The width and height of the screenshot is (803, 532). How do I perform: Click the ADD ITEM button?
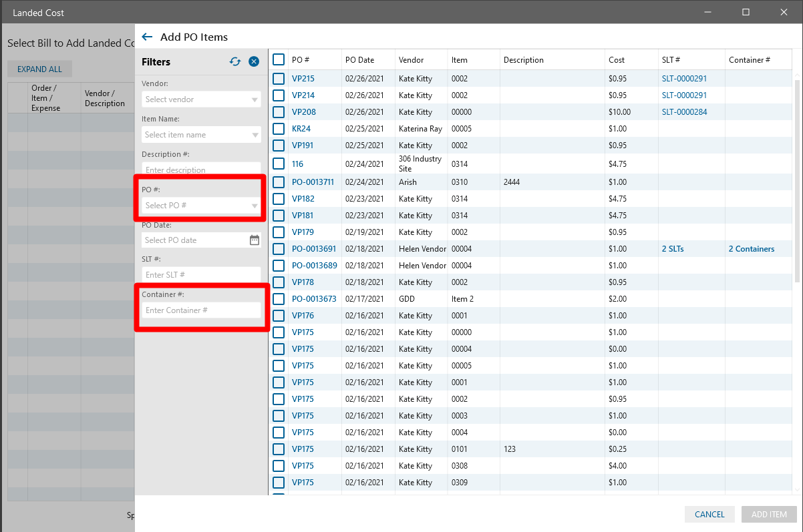coord(769,515)
